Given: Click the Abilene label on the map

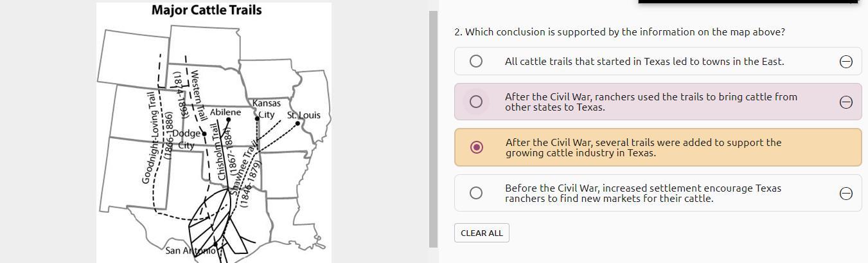Looking at the screenshot, I should pyautogui.click(x=226, y=112).
